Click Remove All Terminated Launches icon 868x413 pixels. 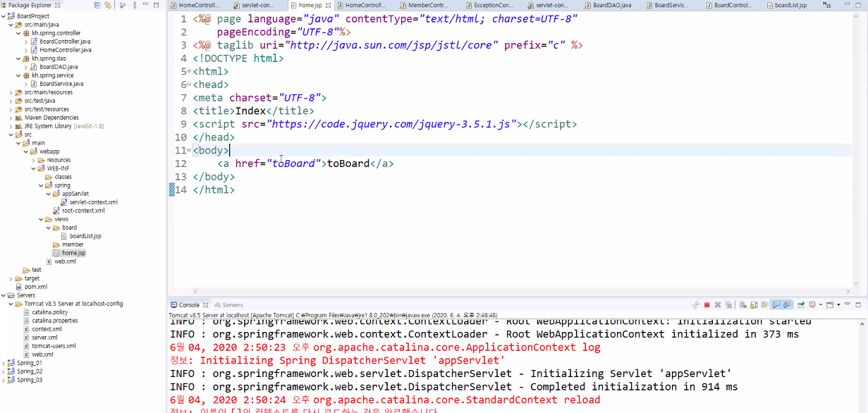pyautogui.click(x=728, y=305)
